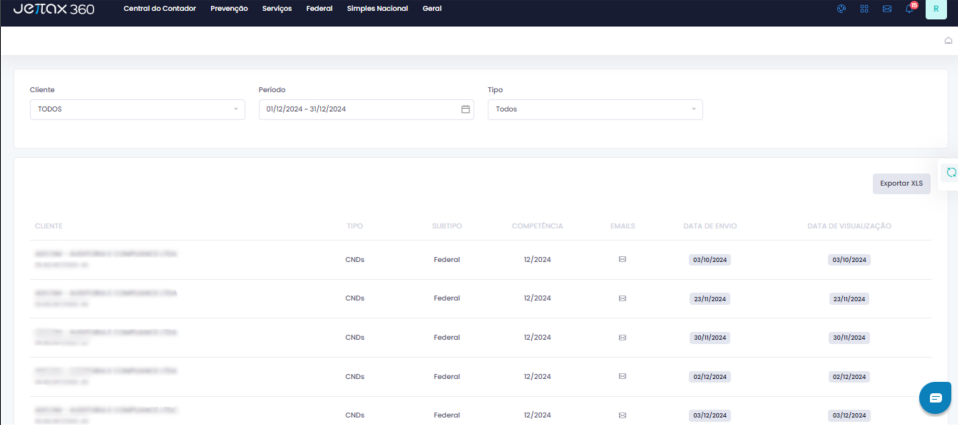The height and width of the screenshot is (425, 958).
Task: Open the Tipo dropdown showing Todos
Action: [x=595, y=109]
